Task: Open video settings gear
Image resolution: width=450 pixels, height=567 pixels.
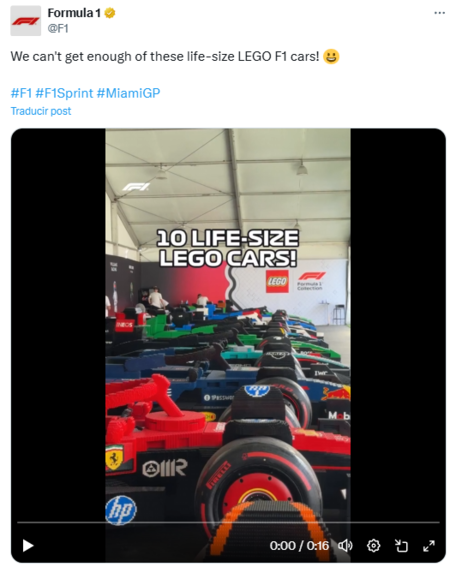Action: (373, 545)
